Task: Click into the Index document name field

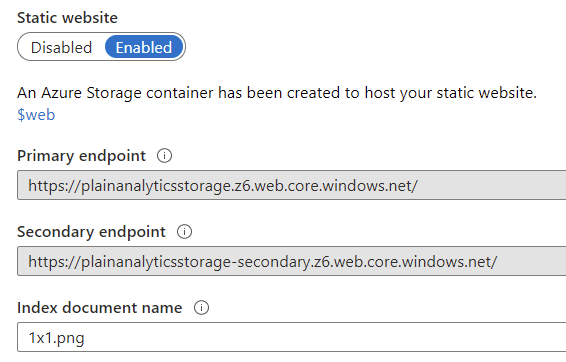Action: pos(292,337)
